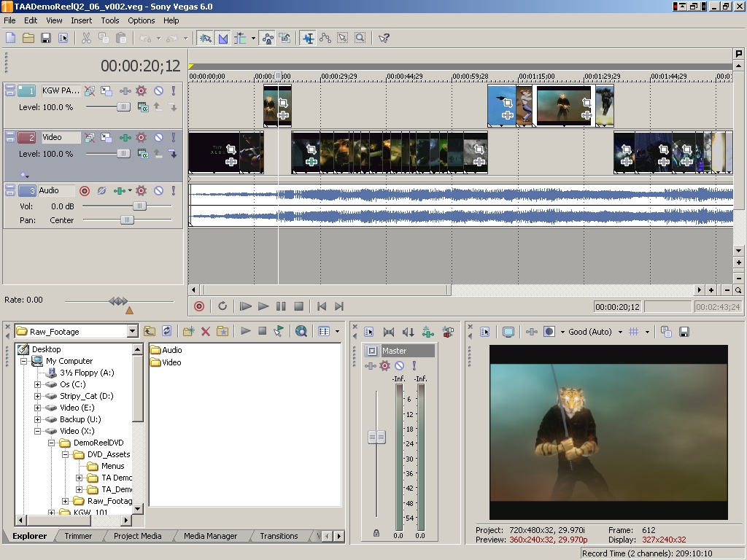The height and width of the screenshot is (560, 747).
Task: Open the preview quality Good (Auto) dropdown
Action: tap(620, 332)
